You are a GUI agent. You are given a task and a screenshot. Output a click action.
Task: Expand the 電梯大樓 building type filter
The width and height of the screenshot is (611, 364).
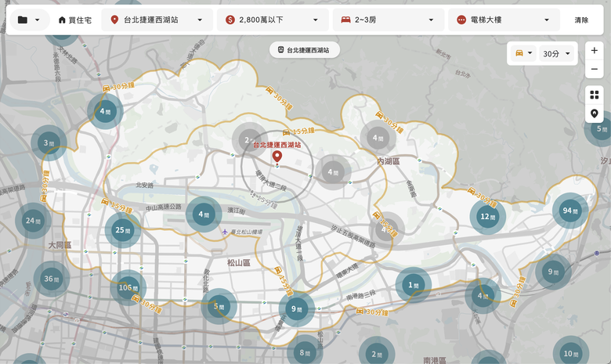(504, 20)
